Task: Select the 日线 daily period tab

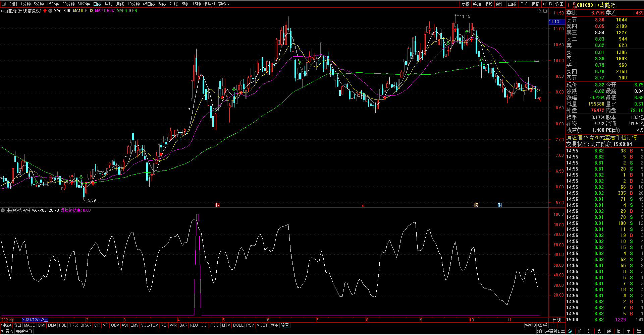Action: pyautogui.click(x=97, y=4)
